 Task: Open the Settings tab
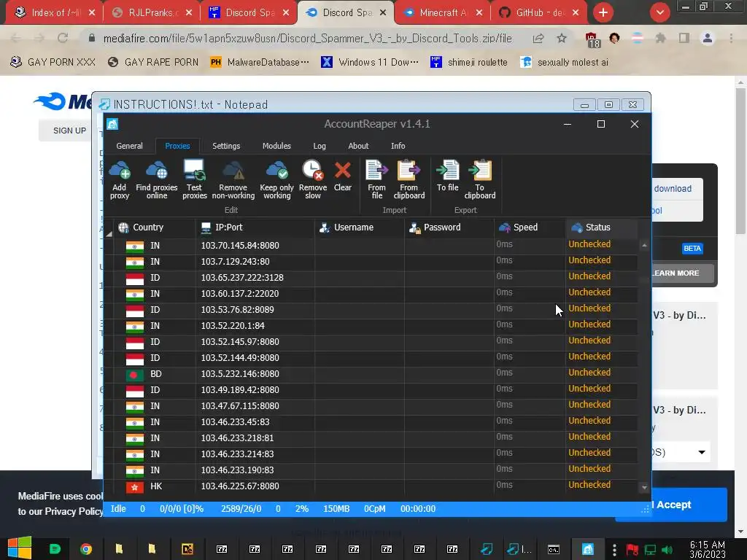[226, 146]
